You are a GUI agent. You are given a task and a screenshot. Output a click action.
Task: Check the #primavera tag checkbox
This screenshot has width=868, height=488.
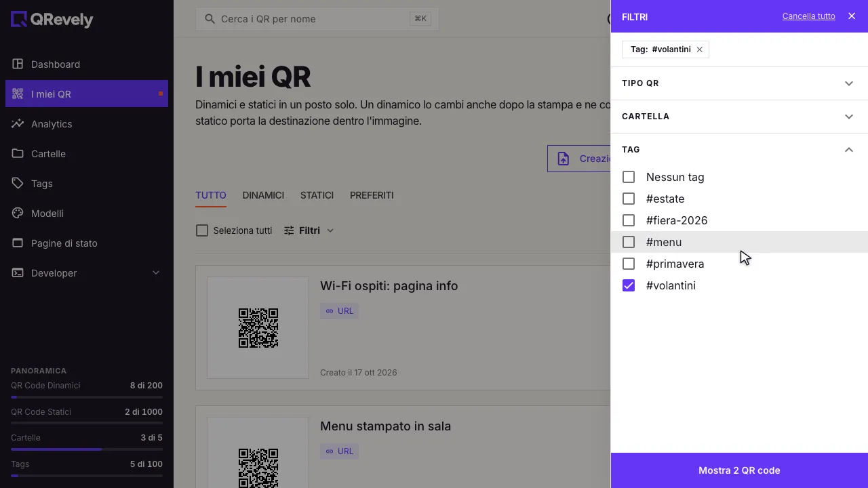coord(629,264)
